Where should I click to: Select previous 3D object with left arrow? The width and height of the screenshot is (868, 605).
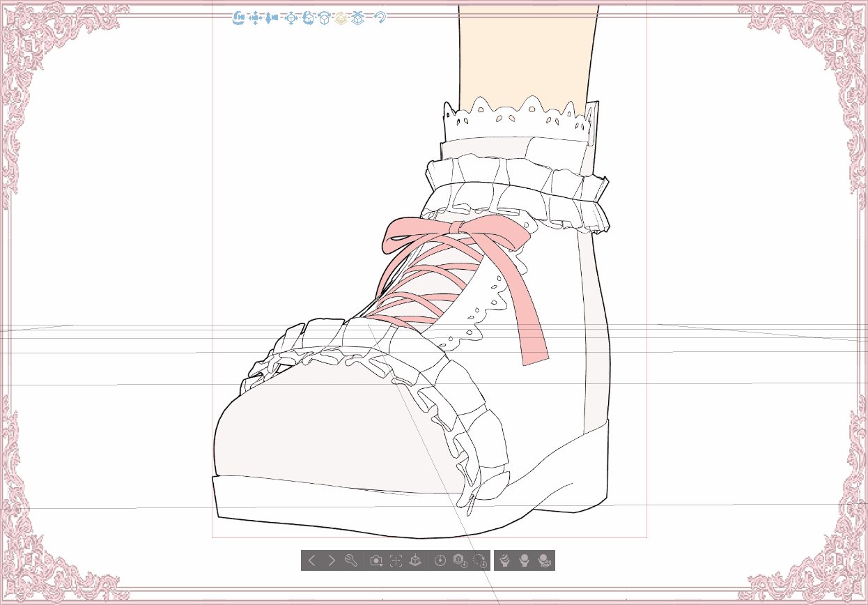(x=312, y=560)
